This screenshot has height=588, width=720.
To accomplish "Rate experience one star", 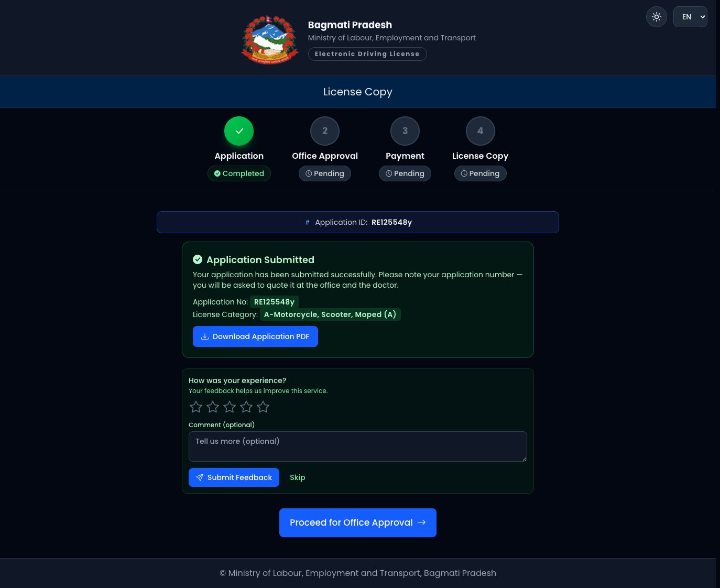I will point(196,407).
